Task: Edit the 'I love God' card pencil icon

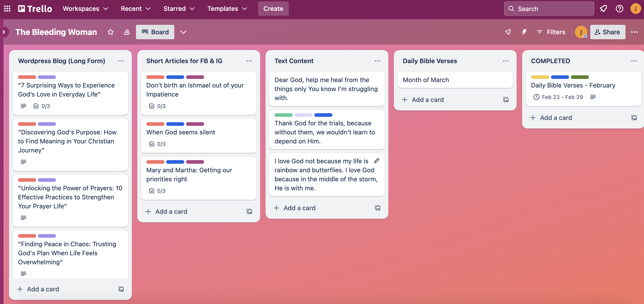Action: coord(376,161)
